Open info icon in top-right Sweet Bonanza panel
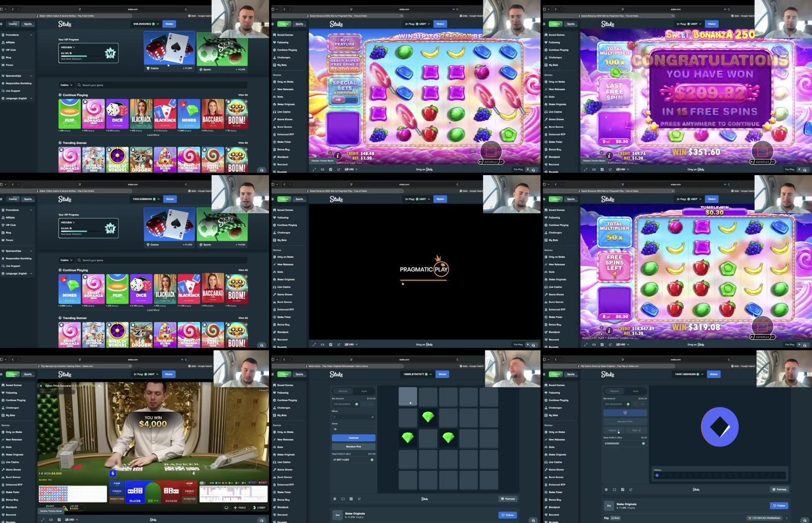Viewport: 812px width, 523px height. coord(609,155)
